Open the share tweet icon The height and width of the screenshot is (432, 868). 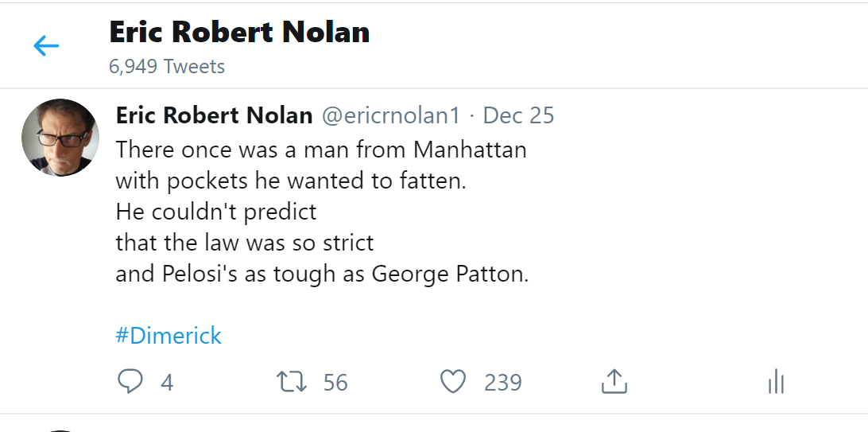tap(614, 382)
